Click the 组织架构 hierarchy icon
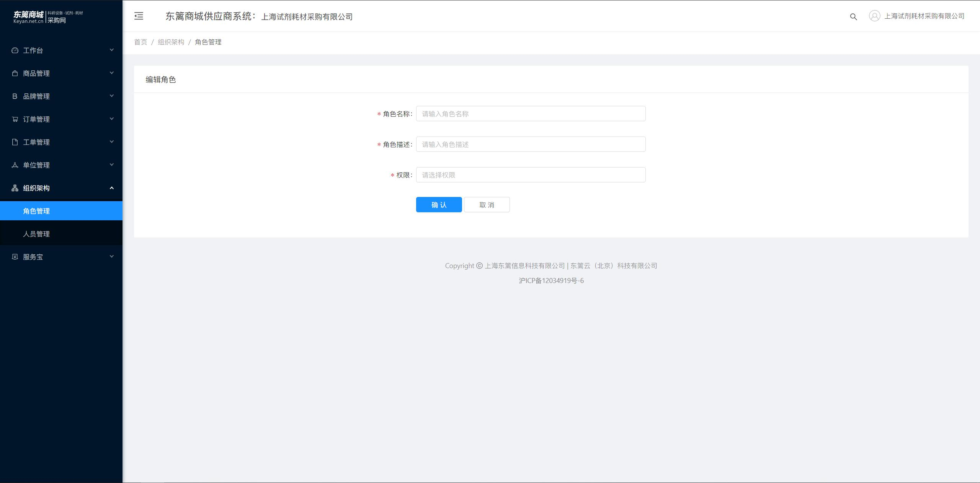980x483 pixels. pos(15,188)
